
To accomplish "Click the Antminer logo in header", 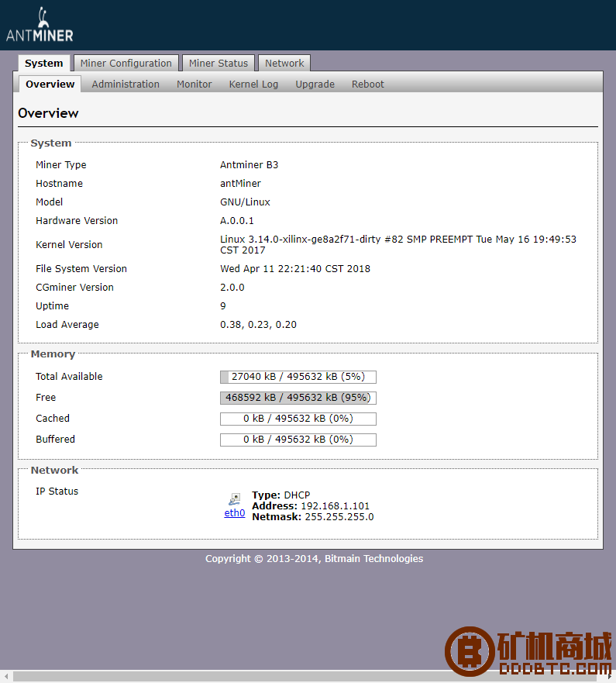I will 40,25.
